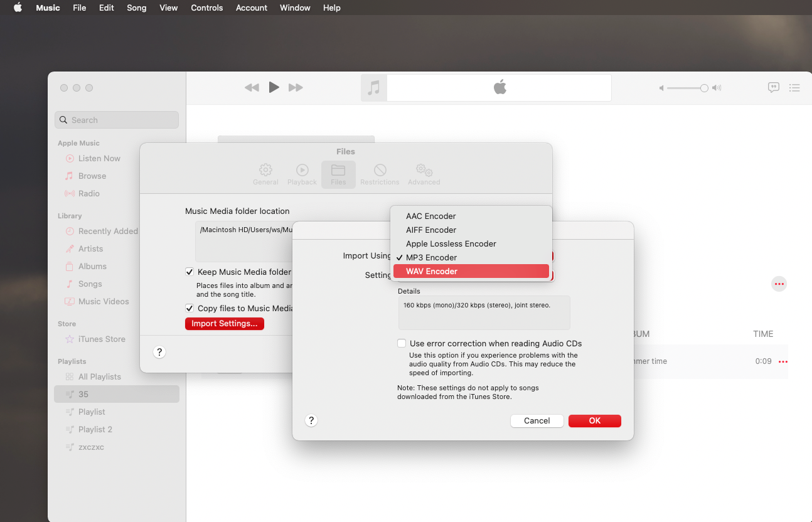The height and width of the screenshot is (522, 812).
Task: Switch to Playback preferences tab
Action: pyautogui.click(x=302, y=174)
